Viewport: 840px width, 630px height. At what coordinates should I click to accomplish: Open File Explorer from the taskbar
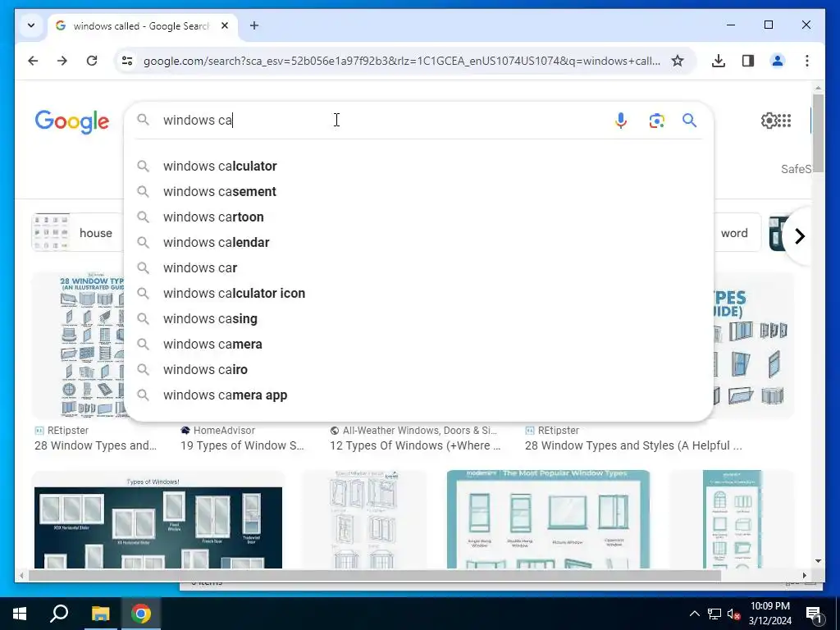coord(100,614)
